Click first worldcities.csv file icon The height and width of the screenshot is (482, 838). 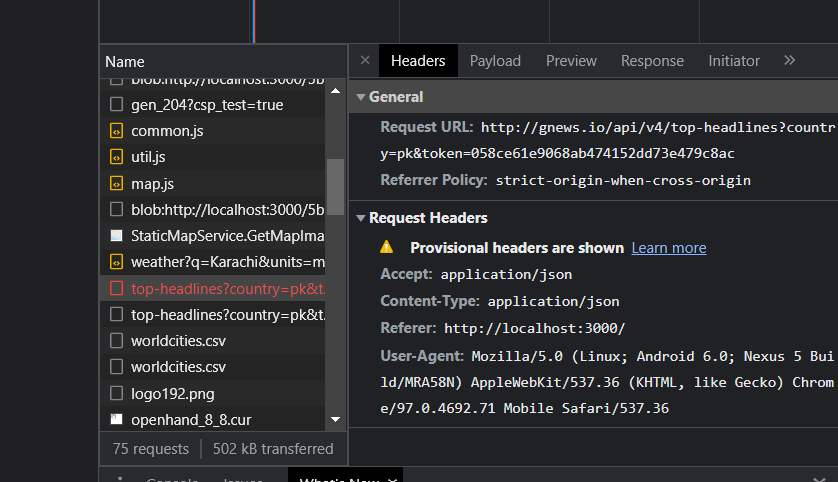point(116,340)
